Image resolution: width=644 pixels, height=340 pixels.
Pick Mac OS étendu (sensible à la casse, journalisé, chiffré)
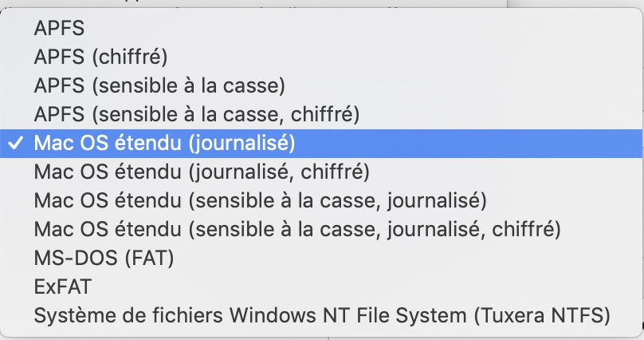297,229
